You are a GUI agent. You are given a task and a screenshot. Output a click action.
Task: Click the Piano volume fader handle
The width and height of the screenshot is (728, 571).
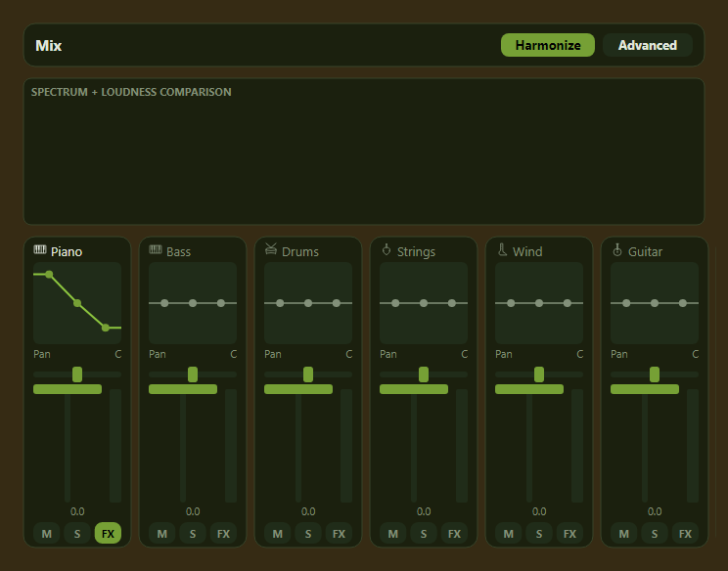coord(68,389)
